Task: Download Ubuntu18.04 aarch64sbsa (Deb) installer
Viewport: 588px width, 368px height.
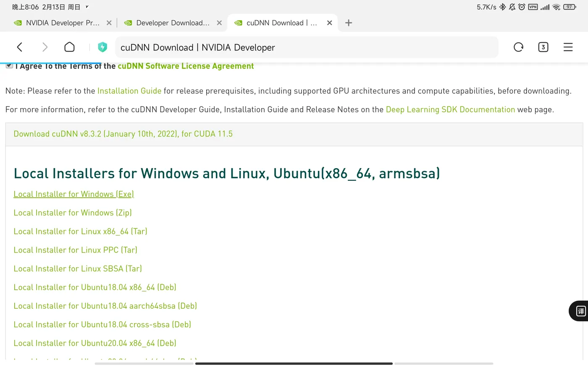Action: pyautogui.click(x=105, y=306)
